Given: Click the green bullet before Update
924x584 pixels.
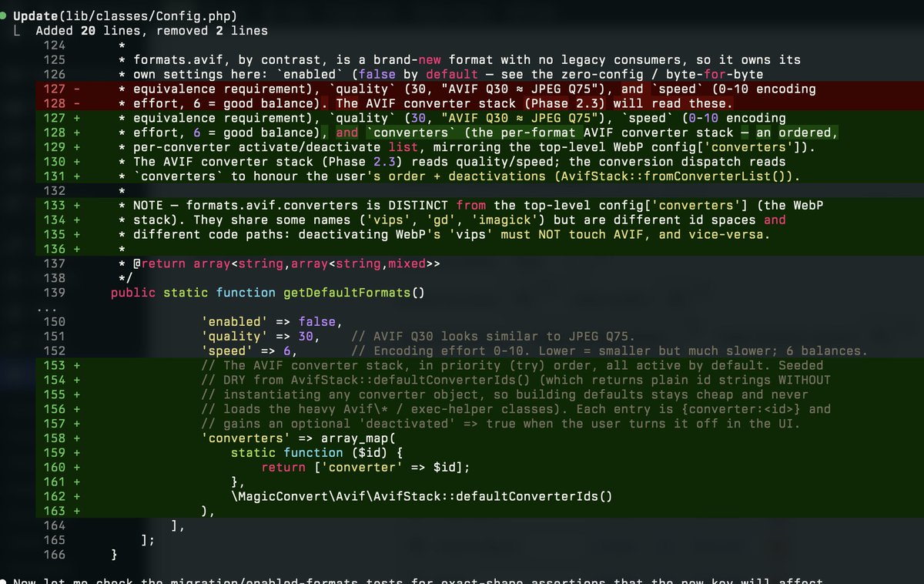Looking at the screenshot, I should click(x=5, y=16).
